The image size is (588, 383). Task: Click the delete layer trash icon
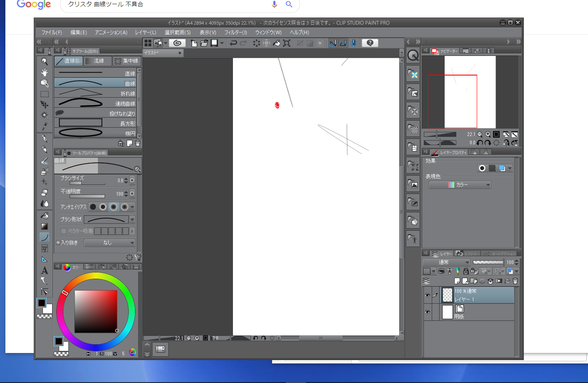click(515, 281)
